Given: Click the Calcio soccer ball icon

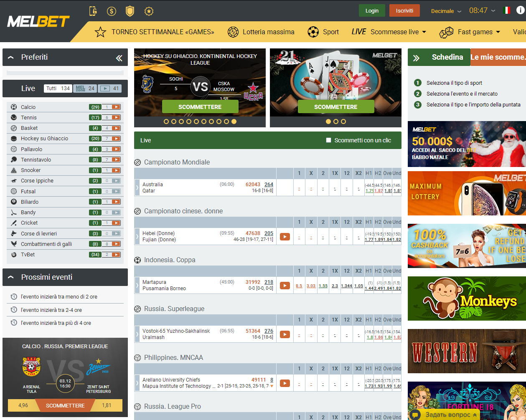Looking at the screenshot, I should click(14, 107).
